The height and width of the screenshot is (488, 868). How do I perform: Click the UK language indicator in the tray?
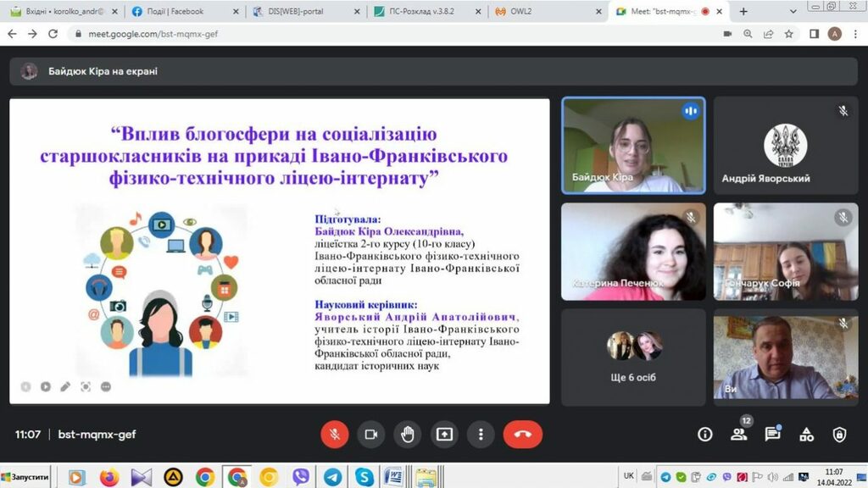point(629,476)
